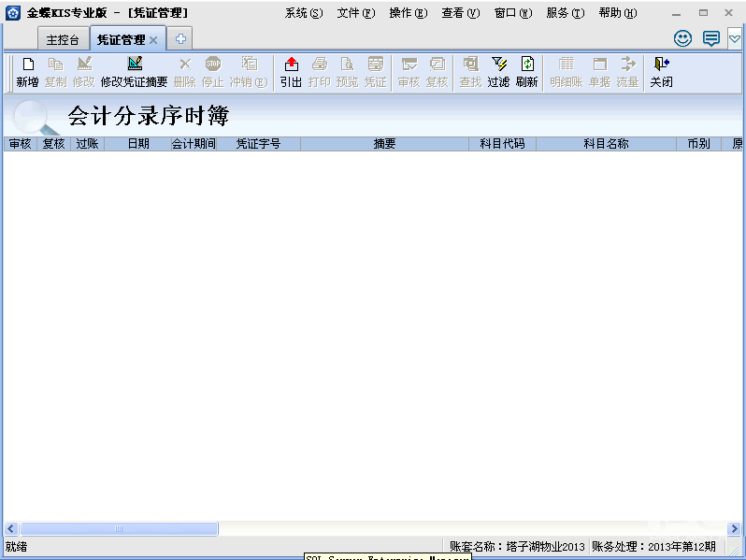Screen dimensions: 746x560
Task: Open the 操作(E) menu
Action: 408,13
